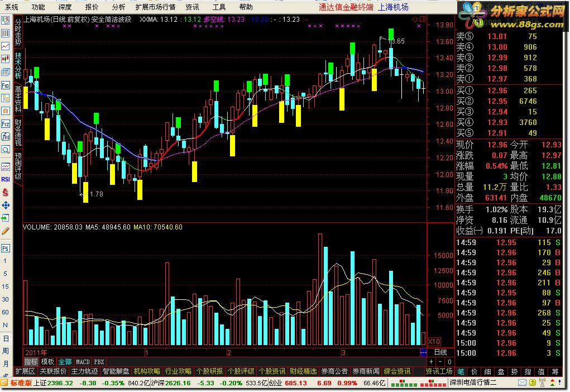Open the 报价 menu
The width and height of the screenshot is (570, 392).
point(92,7)
